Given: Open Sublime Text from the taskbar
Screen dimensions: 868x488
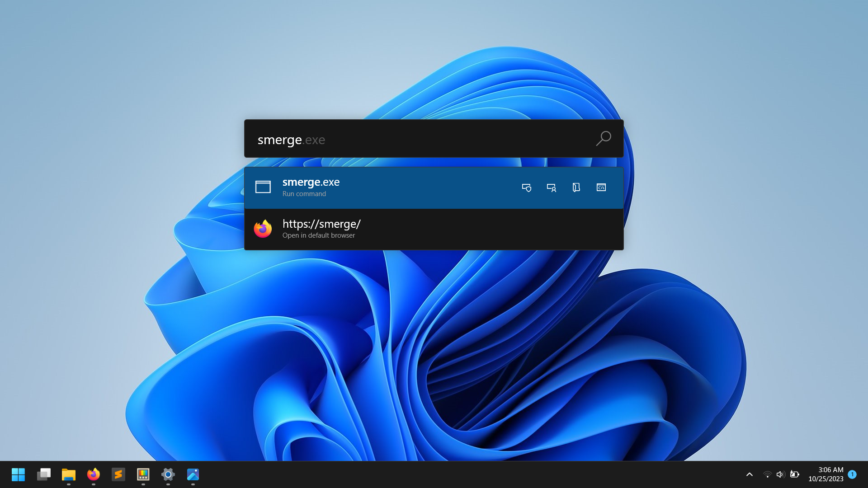Looking at the screenshot, I should 118,474.
